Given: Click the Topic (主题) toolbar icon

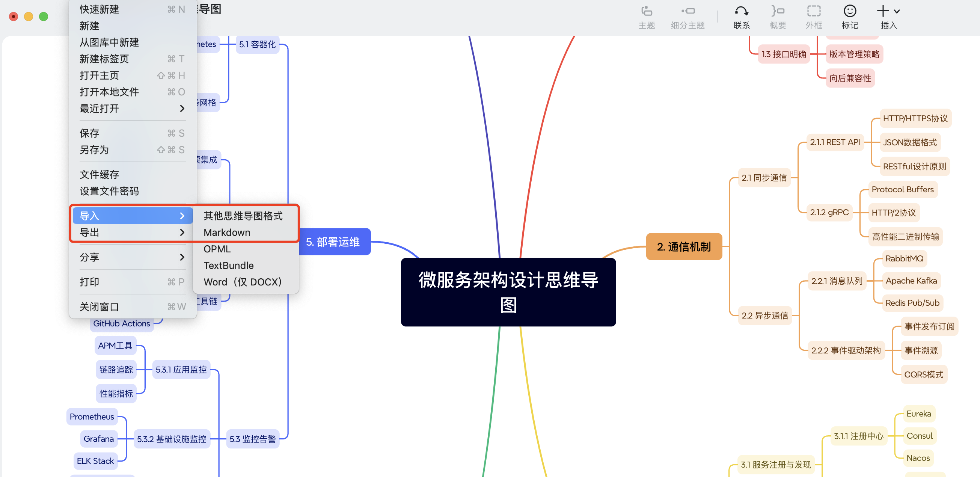Looking at the screenshot, I should (646, 11).
